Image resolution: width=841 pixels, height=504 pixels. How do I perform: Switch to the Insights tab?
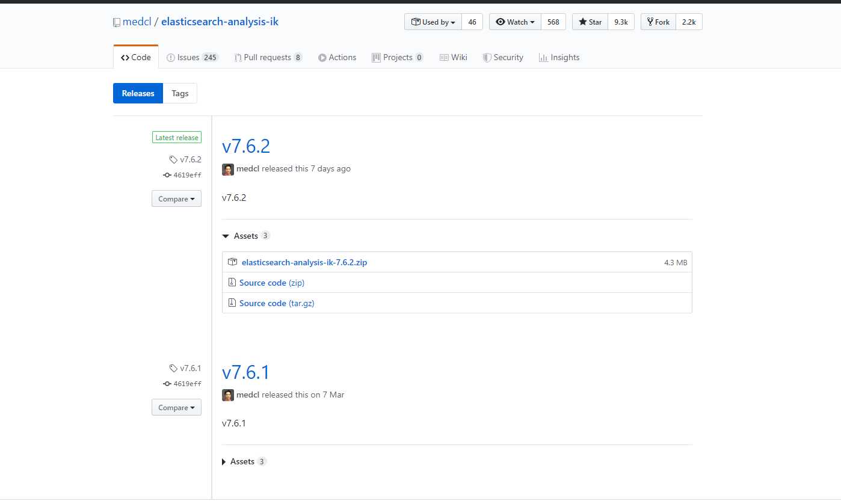pyautogui.click(x=559, y=57)
